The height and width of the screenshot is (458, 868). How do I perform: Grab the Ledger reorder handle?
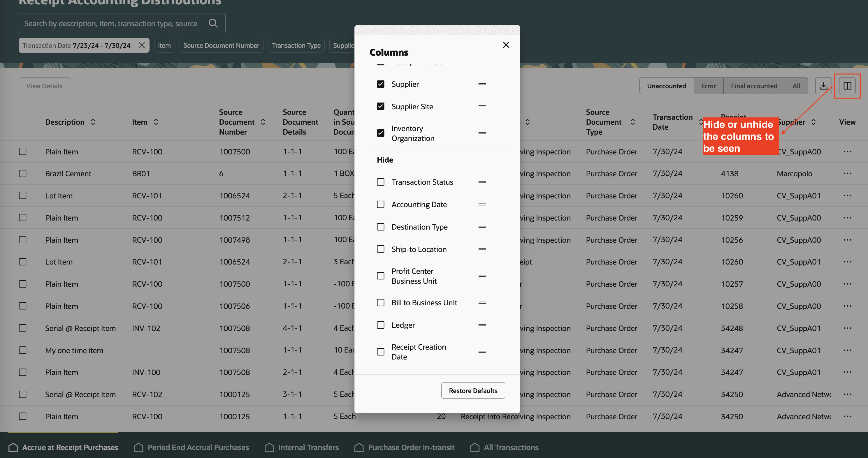tap(482, 325)
